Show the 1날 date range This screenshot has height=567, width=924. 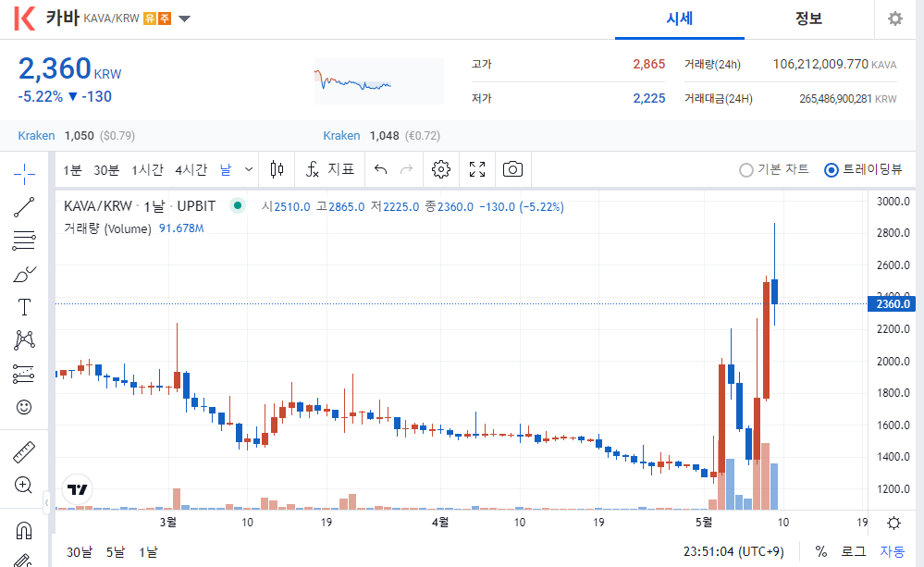click(x=149, y=552)
